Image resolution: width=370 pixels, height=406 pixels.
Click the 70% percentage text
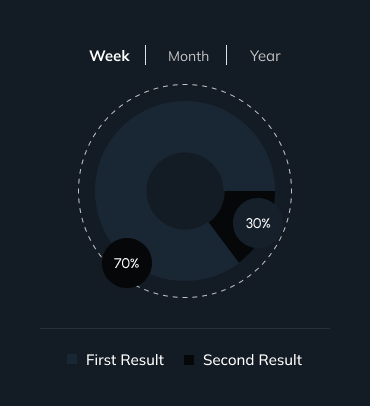[x=127, y=263]
